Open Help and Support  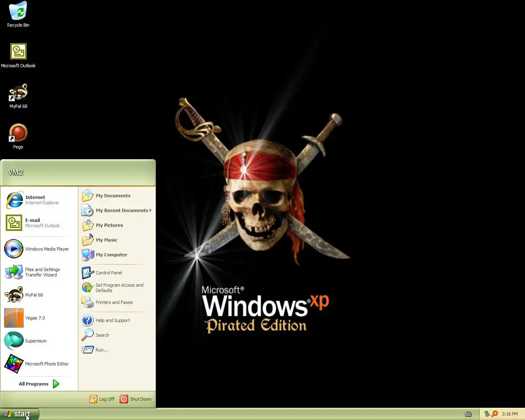pyautogui.click(x=117, y=320)
